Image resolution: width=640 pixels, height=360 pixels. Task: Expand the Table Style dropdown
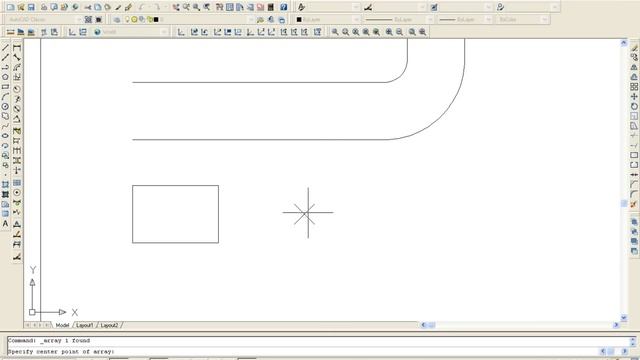(x=488, y=7)
